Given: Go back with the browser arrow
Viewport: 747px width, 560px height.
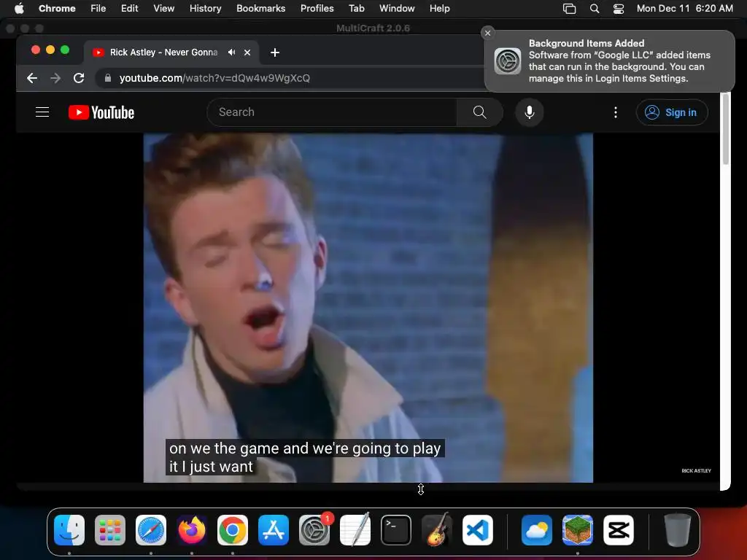Looking at the screenshot, I should pyautogui.click(x=32, y=78).
